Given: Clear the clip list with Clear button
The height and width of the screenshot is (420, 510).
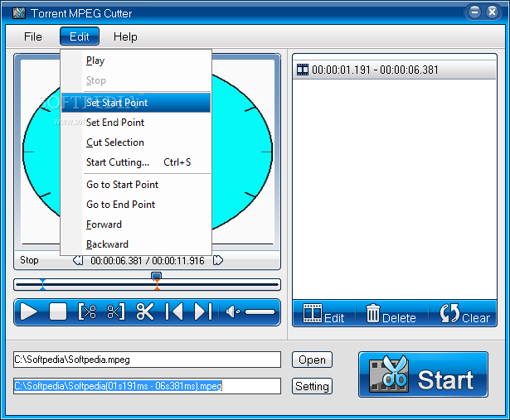Looking at the screenshot, I should tap(464, 313).
